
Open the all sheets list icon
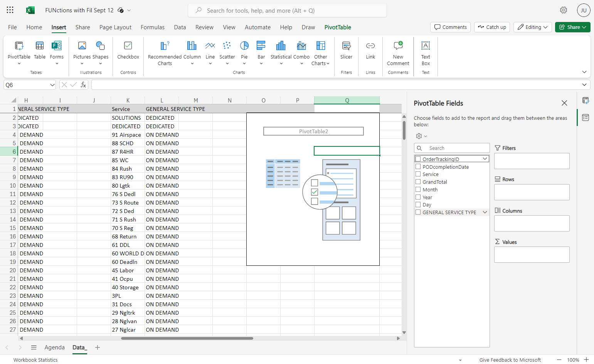tap(34, 347)
